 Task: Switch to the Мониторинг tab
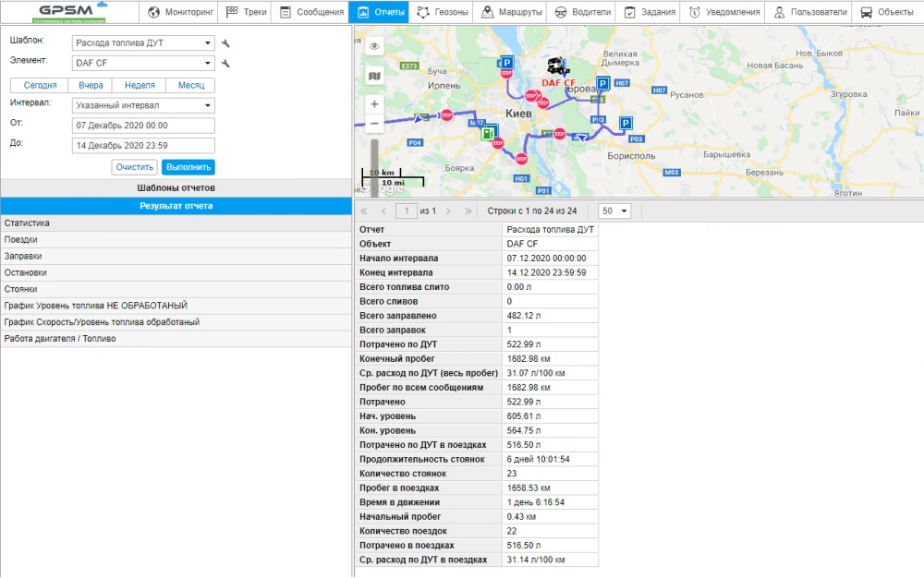[182, 12]
